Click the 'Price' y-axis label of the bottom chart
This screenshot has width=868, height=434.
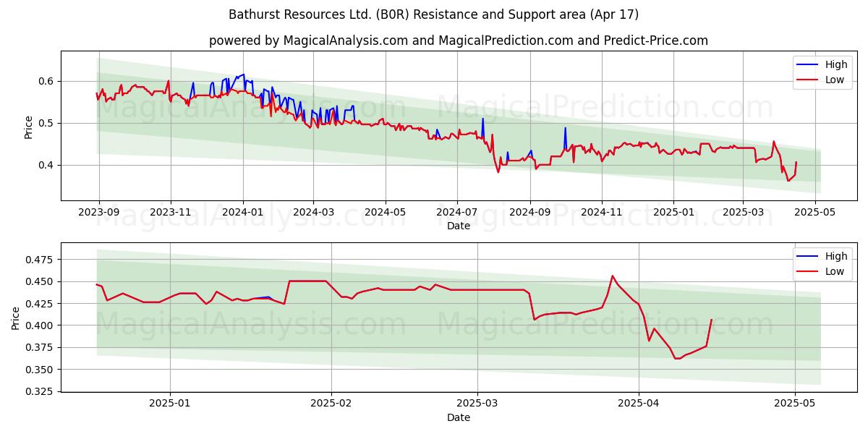click(x=16, y=318)
